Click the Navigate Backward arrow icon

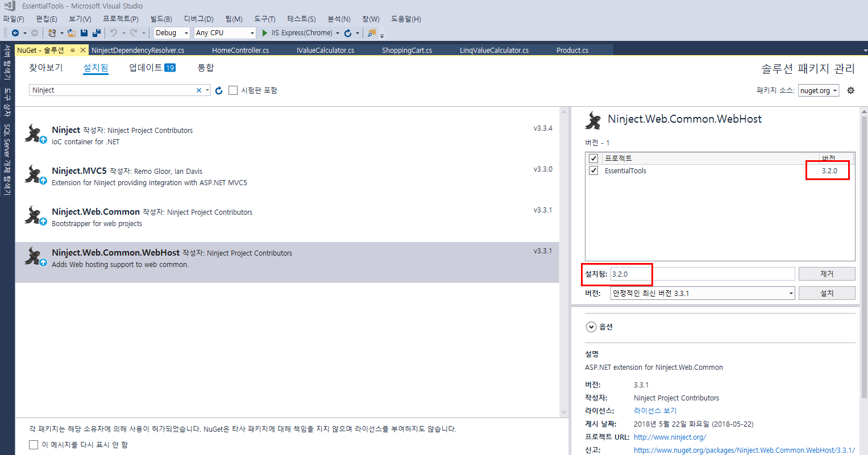pyautogui.click(x=15, y=33)
